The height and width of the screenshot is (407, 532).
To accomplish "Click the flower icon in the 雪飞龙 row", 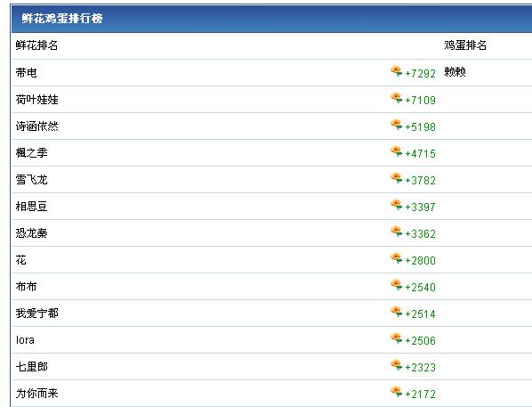I will (396, 178).
